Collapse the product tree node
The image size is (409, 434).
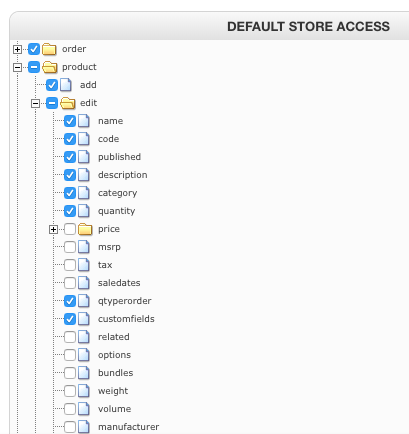coord(17,67)
